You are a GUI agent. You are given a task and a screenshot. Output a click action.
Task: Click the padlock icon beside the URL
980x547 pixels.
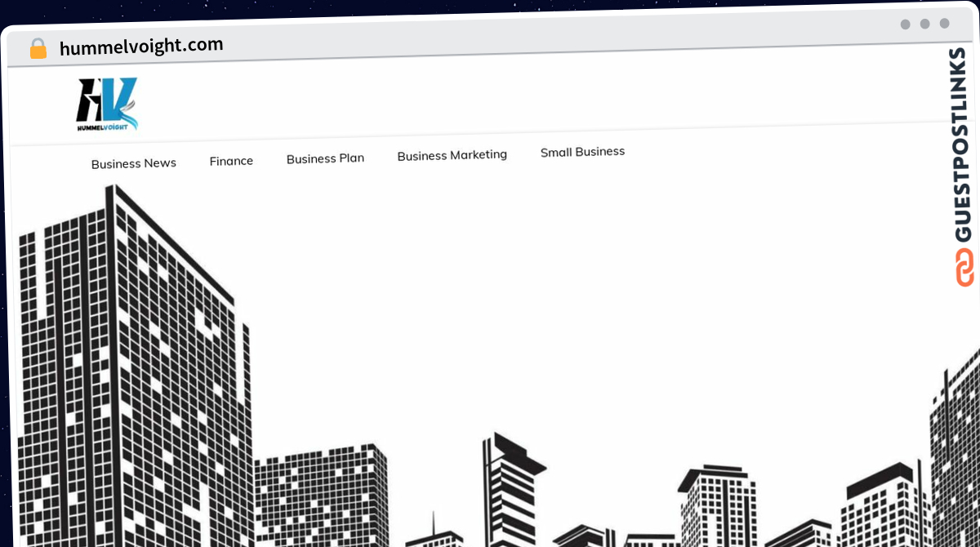(38, 49)
